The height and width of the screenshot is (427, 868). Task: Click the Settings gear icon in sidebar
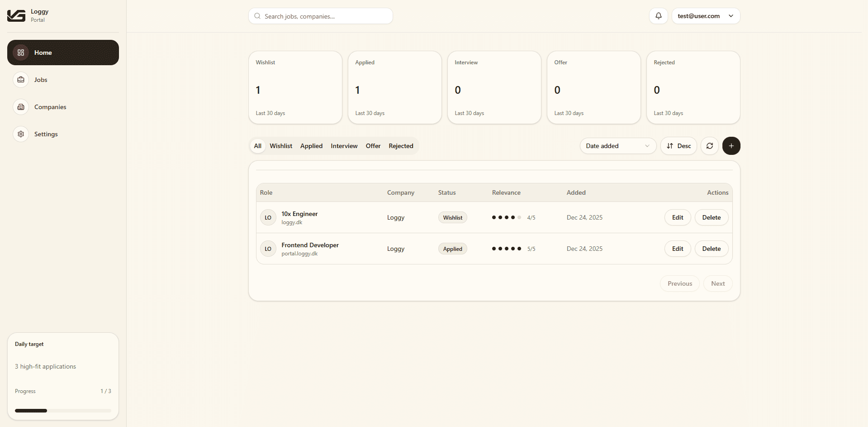(21, 134)
